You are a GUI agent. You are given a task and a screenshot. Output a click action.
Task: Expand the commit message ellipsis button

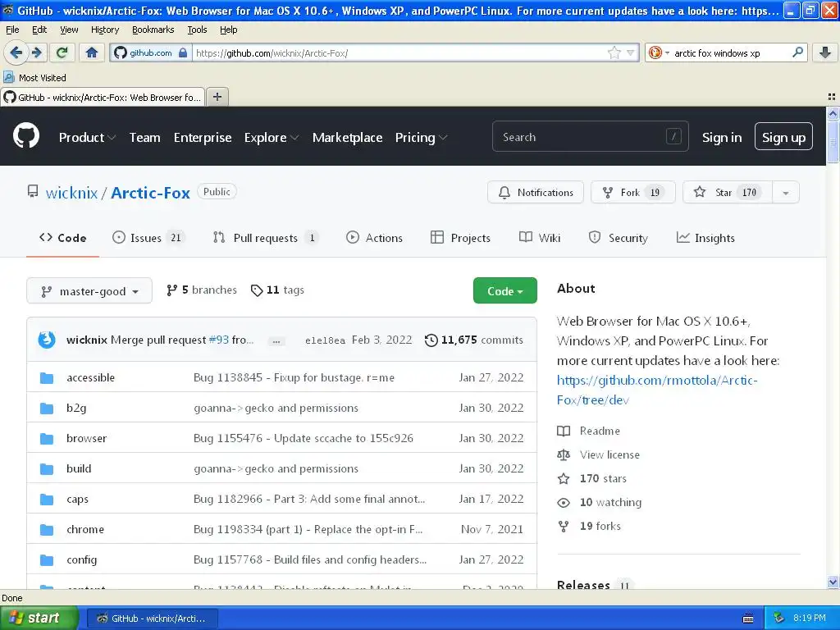[276, 340]
